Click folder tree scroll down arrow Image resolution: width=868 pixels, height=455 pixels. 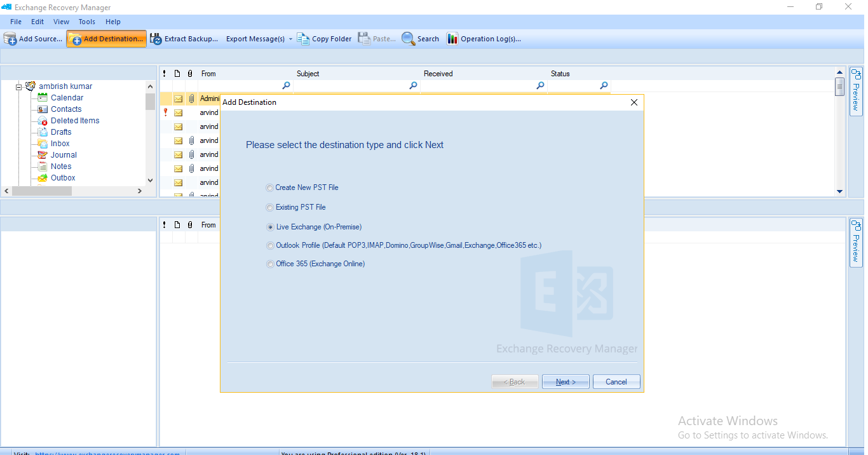click(150, 180)
